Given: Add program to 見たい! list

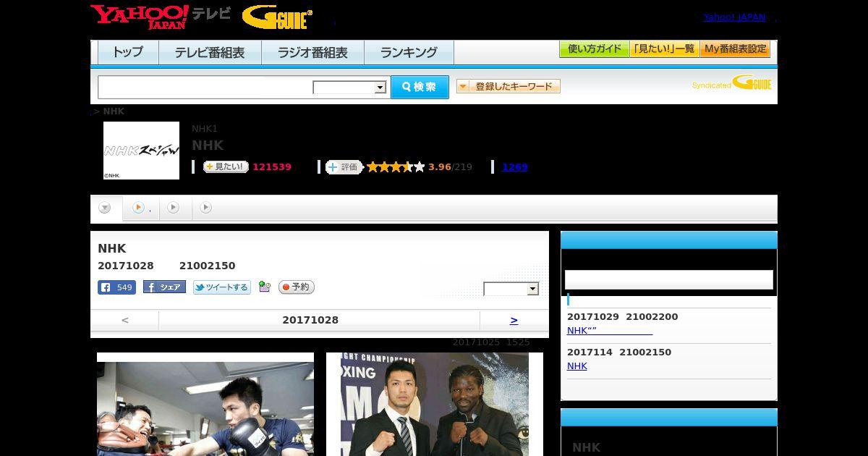Looking at the screenshot, I should 226,166.
